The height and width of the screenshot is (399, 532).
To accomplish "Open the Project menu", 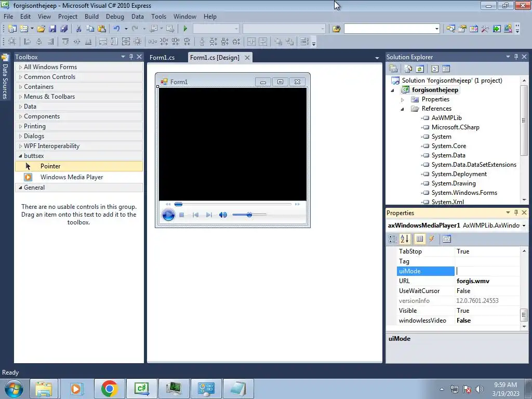I will [68, 17].
